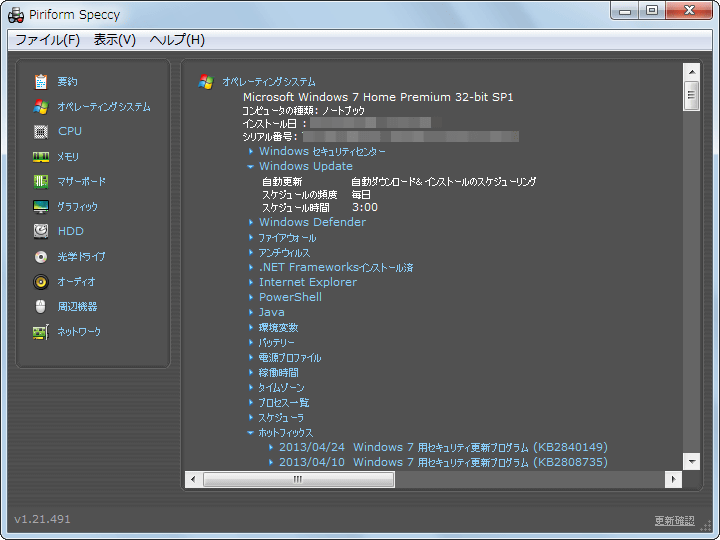Open the ファイル(F) menu

[47, 40]
